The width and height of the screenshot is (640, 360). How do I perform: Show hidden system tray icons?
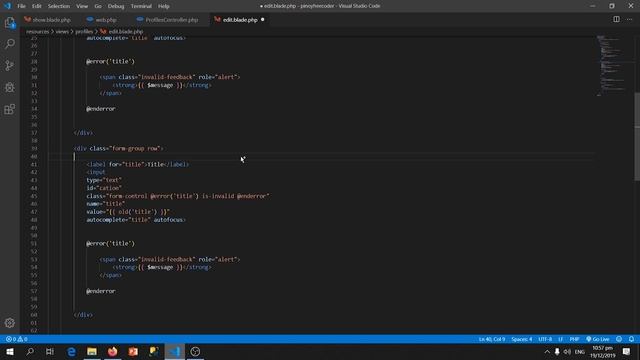(547, 351)
